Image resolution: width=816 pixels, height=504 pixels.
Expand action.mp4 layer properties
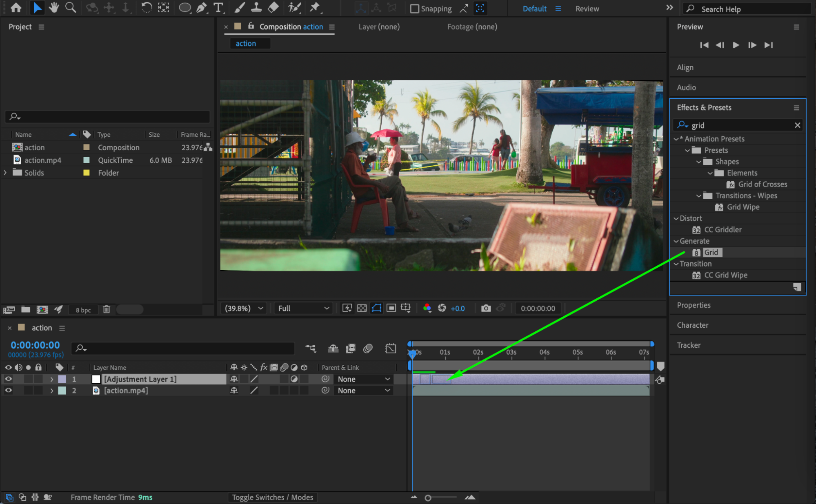point(51,391)
